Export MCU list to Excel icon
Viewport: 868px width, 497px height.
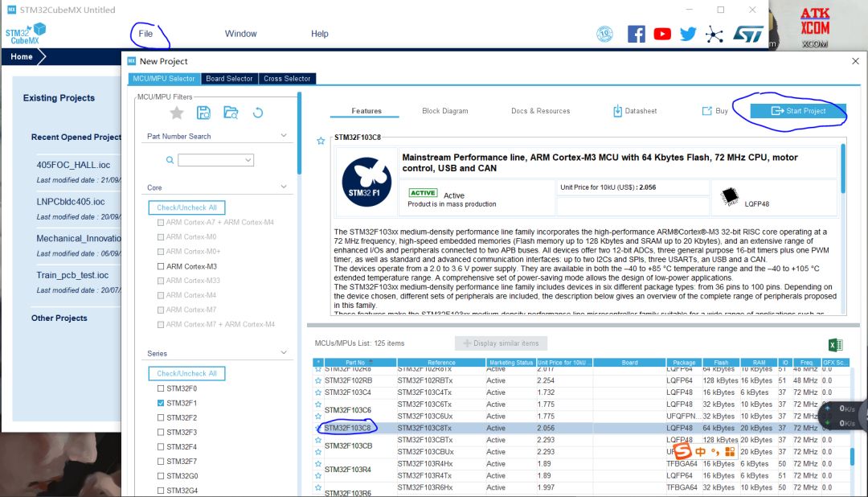[x=835, y=345]
